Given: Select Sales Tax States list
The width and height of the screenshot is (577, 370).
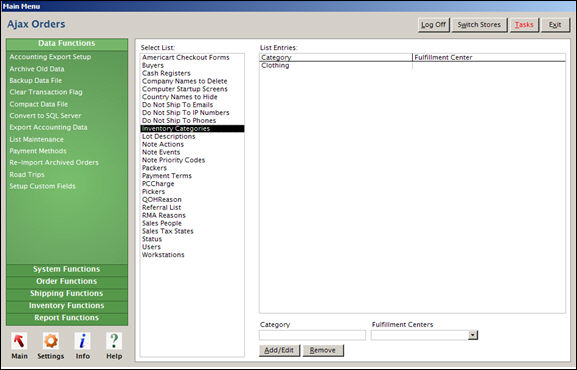Looking at the screenshot, I should [x=192, y=231].
